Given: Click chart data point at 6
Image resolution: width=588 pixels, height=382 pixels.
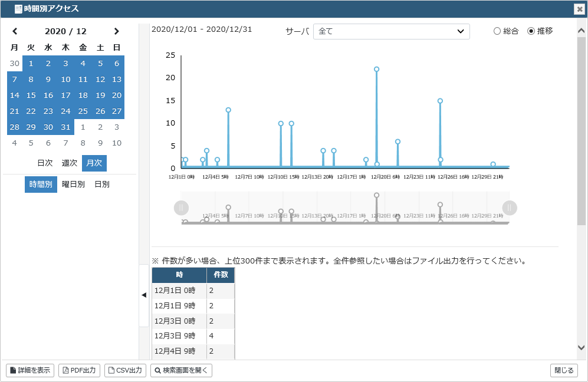Looking at the screenshot, I should coord(398,141).
